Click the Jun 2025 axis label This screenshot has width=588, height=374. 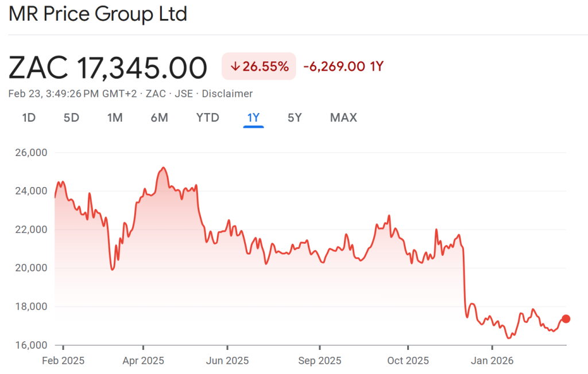tap(227, 361)
